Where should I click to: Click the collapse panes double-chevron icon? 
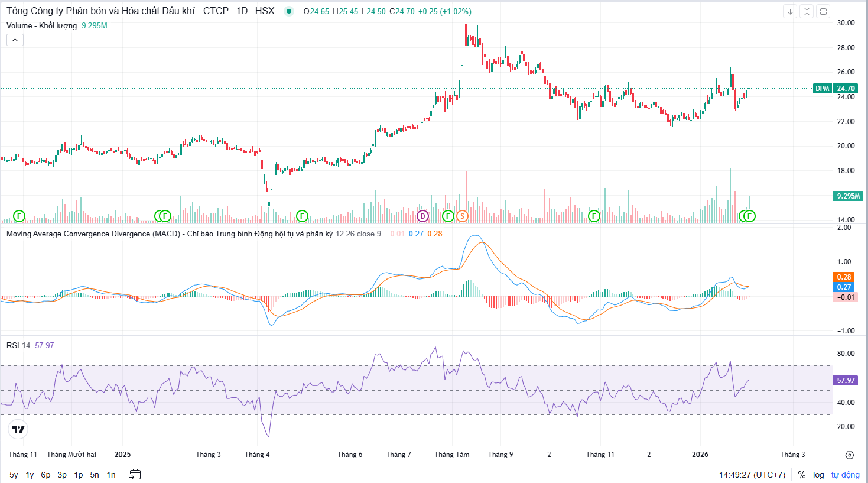point(807,11)
